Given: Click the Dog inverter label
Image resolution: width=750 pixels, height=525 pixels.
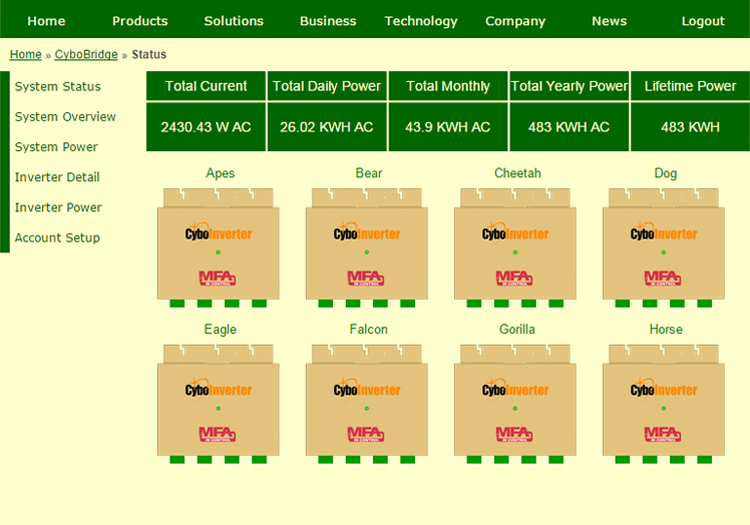Looking at the screenshot, I should [x=665, y=173].
